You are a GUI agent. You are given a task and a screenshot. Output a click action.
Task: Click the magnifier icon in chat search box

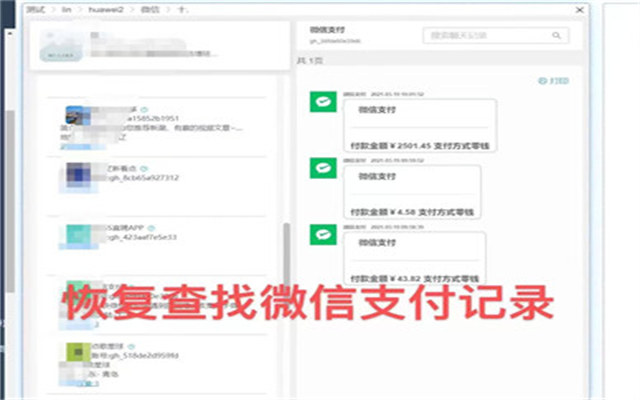pos(556,36)
